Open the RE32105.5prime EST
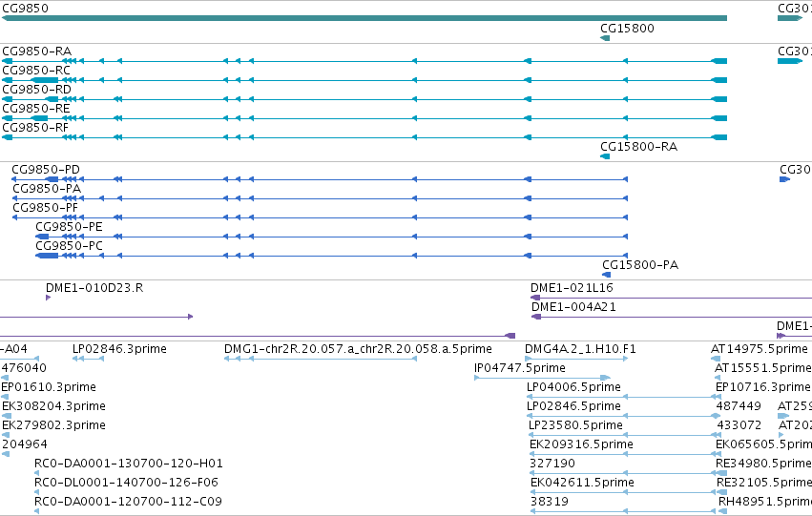The image size is (812, 516). click(x=764, y=483)
